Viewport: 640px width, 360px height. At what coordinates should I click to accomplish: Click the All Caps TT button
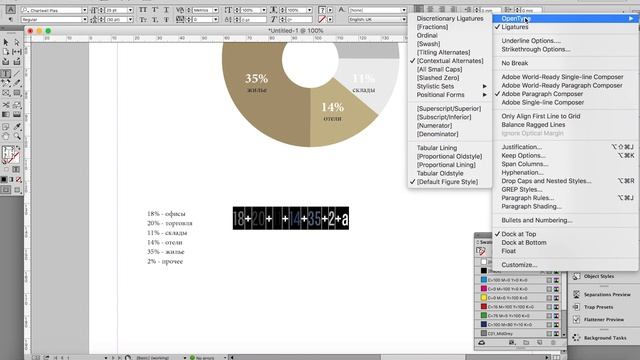pos(143,10)
